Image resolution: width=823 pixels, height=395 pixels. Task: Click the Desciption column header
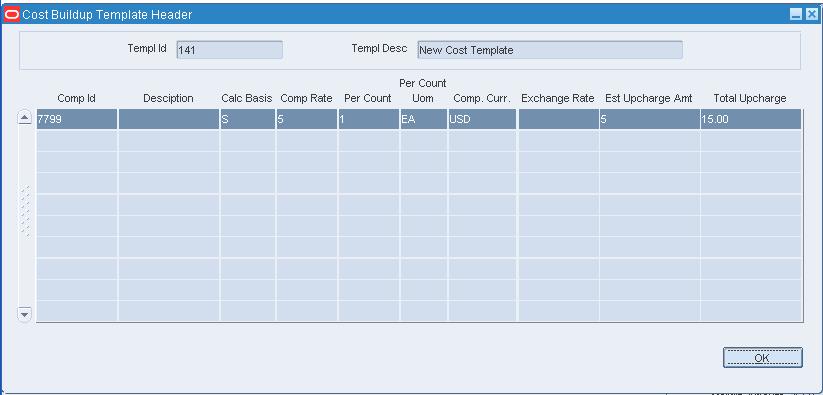pos(168,98)
